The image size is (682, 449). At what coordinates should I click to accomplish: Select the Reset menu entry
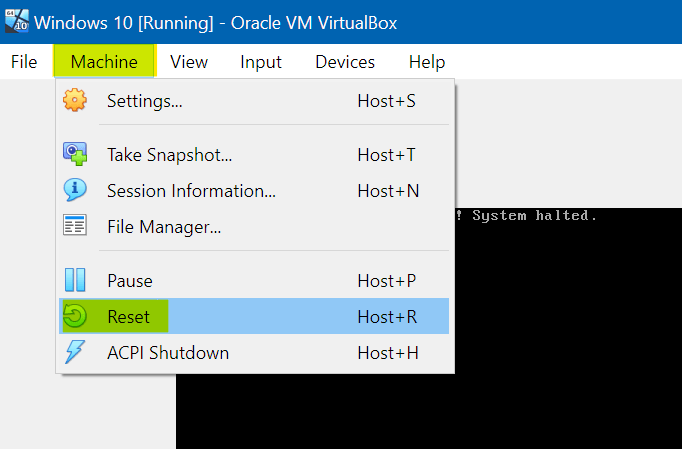pos(254,316)
